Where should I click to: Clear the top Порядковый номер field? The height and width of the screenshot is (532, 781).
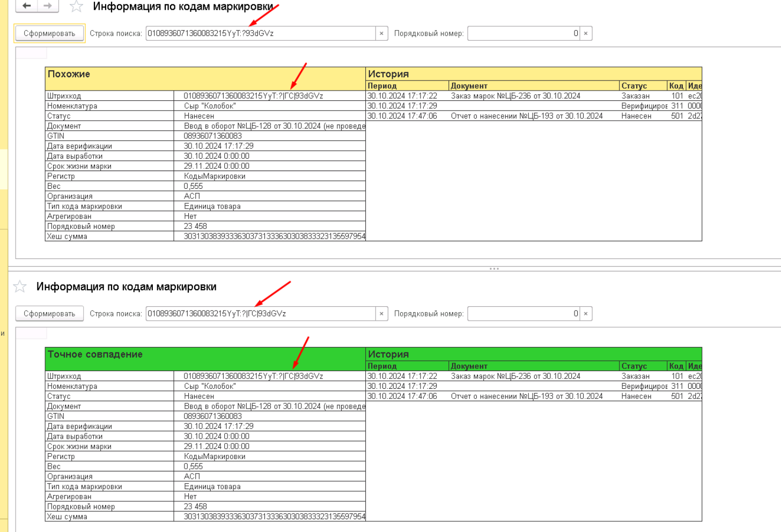tap(586, 33)
